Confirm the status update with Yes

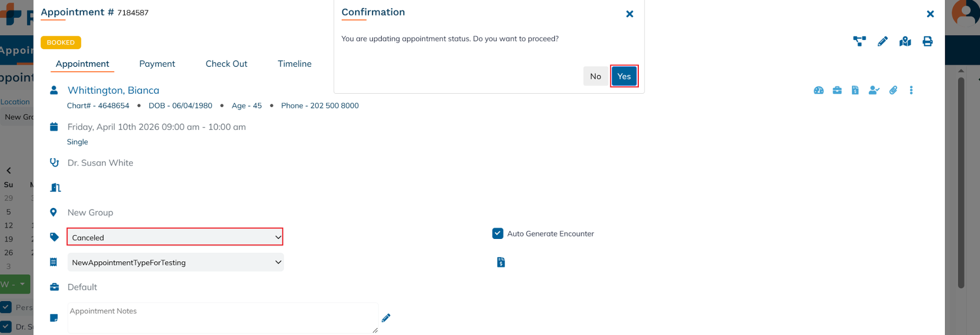tap(624, 76)
